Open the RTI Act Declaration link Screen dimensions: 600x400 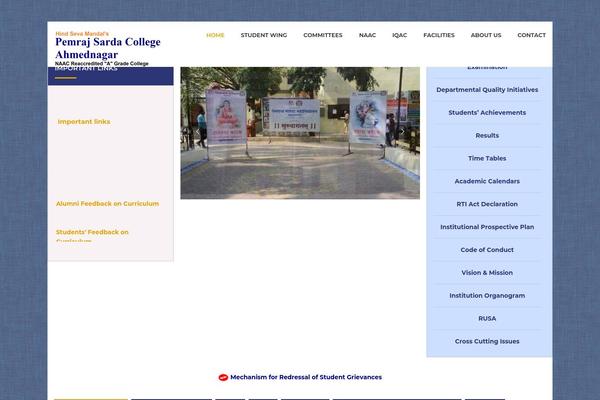pyautogui.click(x=487, y=204)
